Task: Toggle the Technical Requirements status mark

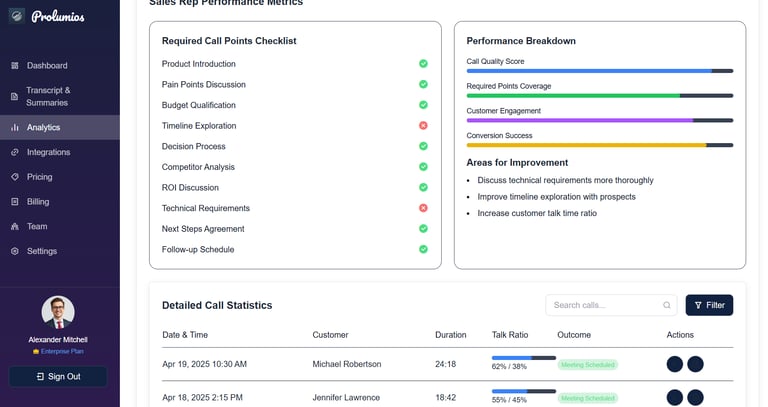Action: (x=423, y=208)
